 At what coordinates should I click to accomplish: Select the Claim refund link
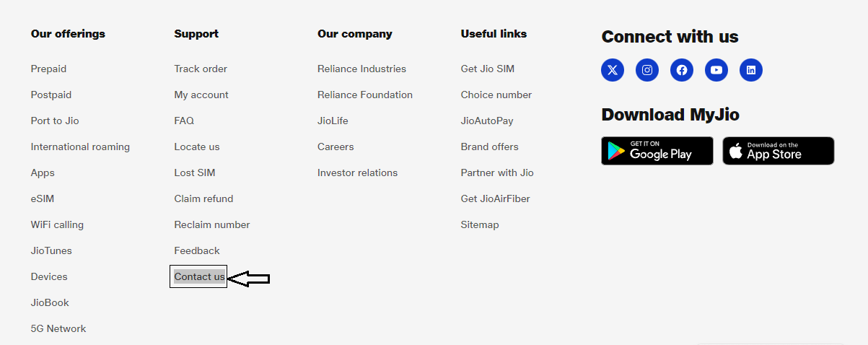click(203, 198)
